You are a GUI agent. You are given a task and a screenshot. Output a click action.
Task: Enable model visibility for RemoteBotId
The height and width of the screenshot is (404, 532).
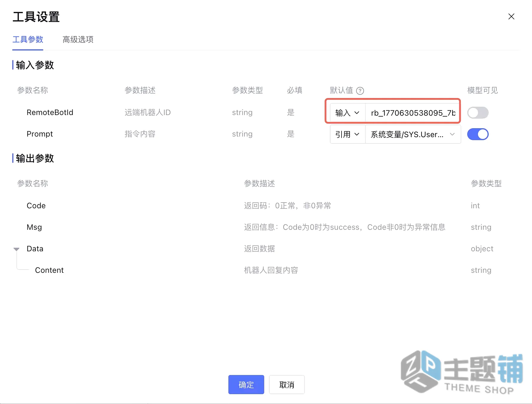pos(478,113)
